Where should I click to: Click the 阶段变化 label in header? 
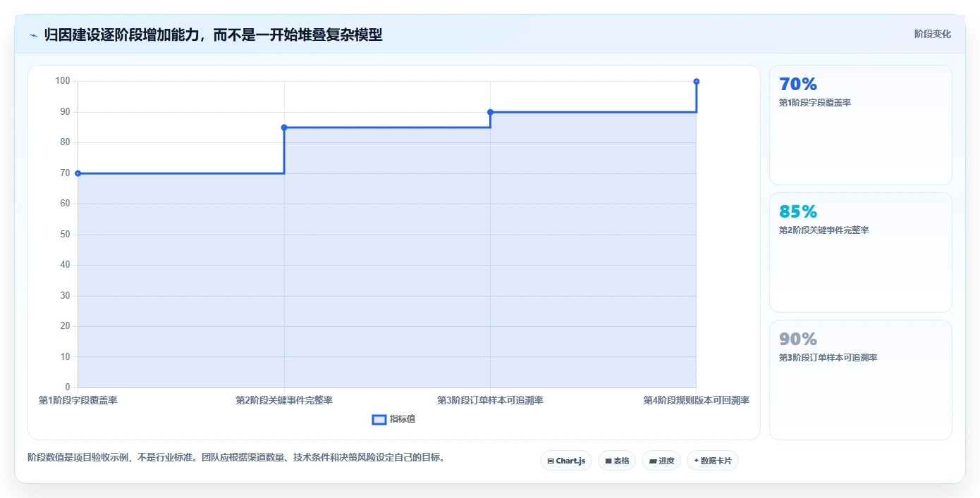933,34
